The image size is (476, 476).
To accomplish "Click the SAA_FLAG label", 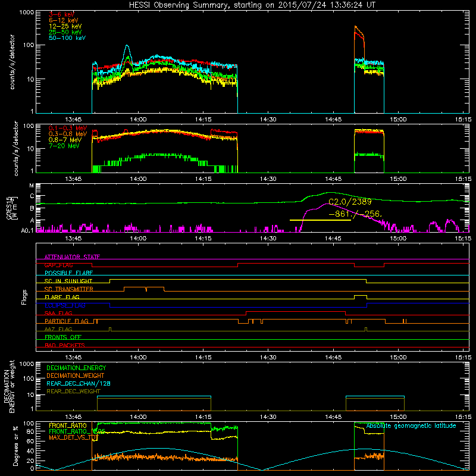I will click(x=58, y=313).
